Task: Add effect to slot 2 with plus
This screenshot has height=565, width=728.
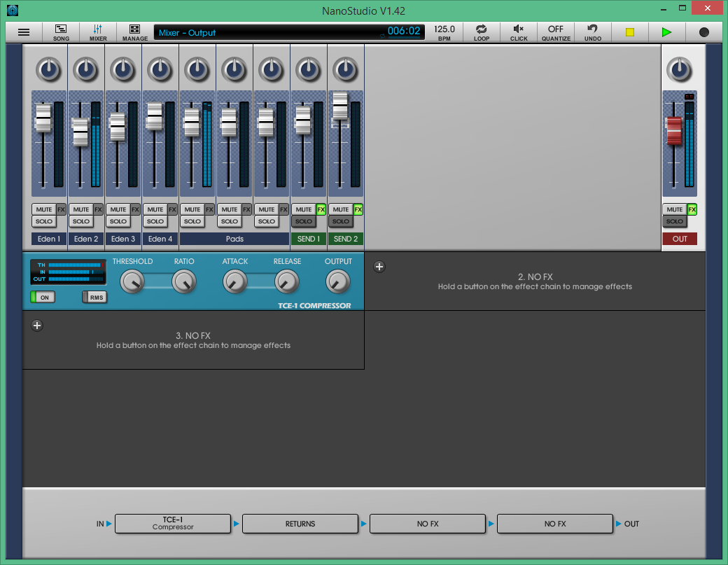Action: (x=379, y=266)
